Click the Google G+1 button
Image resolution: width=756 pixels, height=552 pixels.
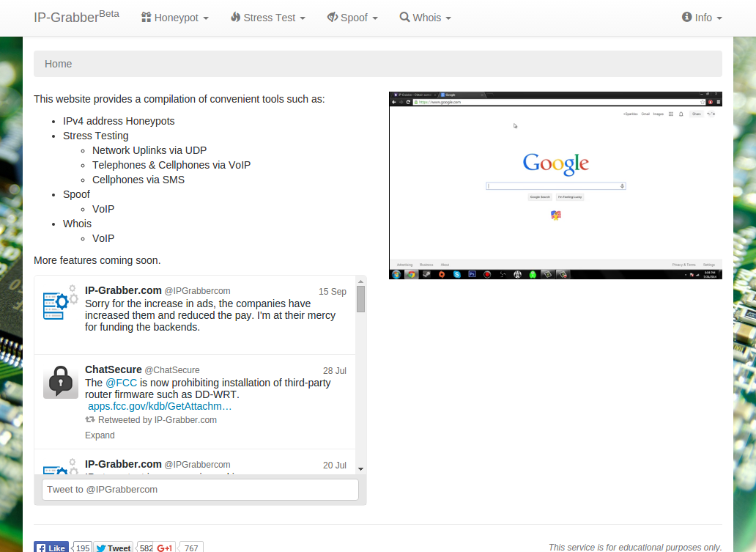click(x=164, y=547)
